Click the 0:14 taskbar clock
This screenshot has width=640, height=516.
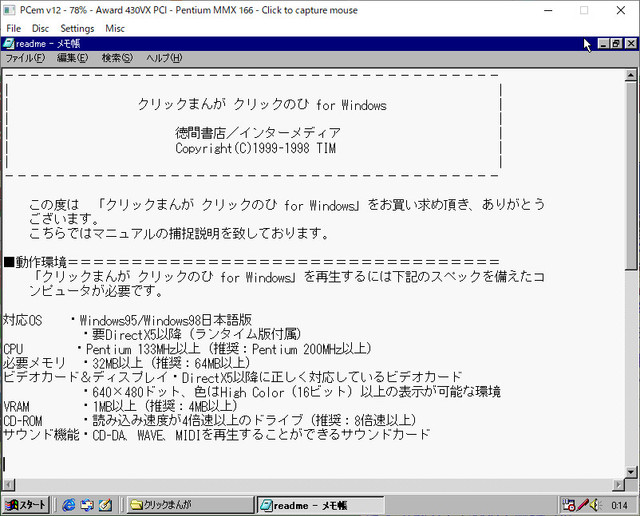619,506
